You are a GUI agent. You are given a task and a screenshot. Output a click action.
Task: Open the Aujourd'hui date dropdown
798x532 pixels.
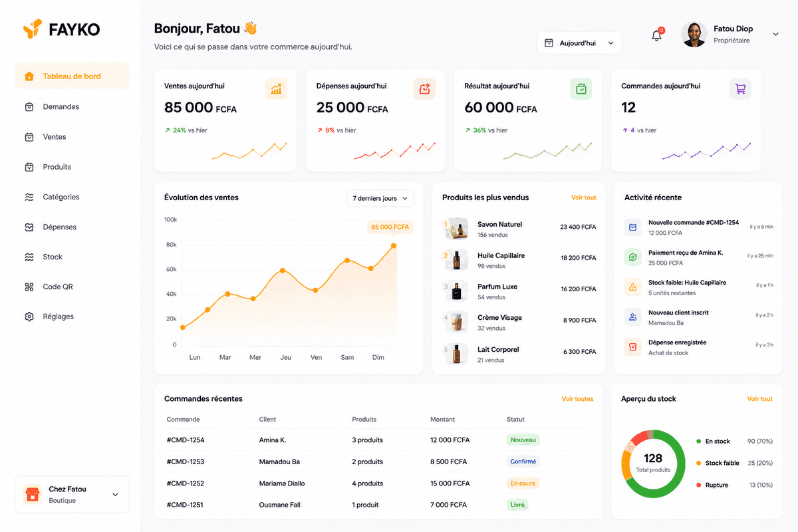tap(579, 43)
